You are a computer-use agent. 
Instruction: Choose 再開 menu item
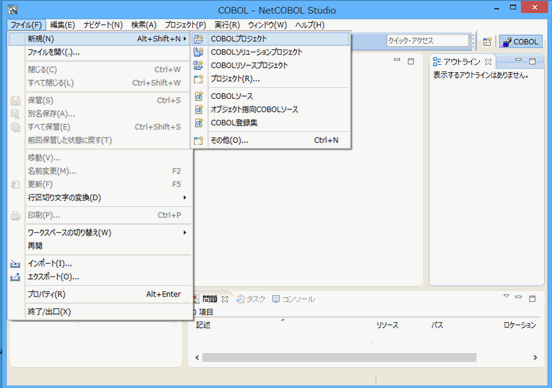pyautogui.click(x=100, y=246)
